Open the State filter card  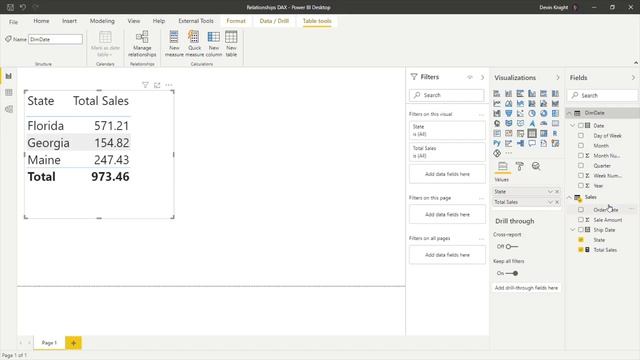(447, 130)
